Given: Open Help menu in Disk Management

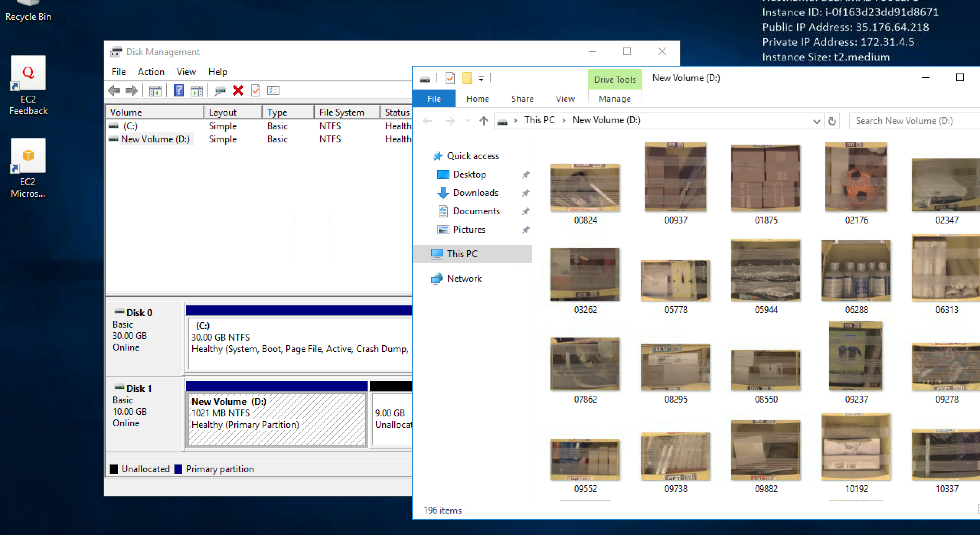Looking at the screenshot, I should 217,72.
